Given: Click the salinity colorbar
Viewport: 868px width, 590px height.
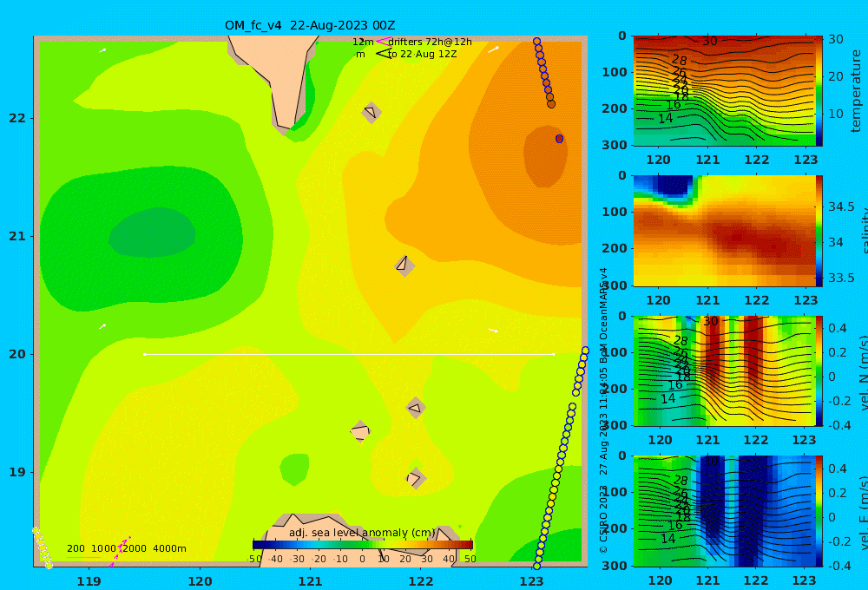Looking at the screenshot, I should [x=819, y=231].
